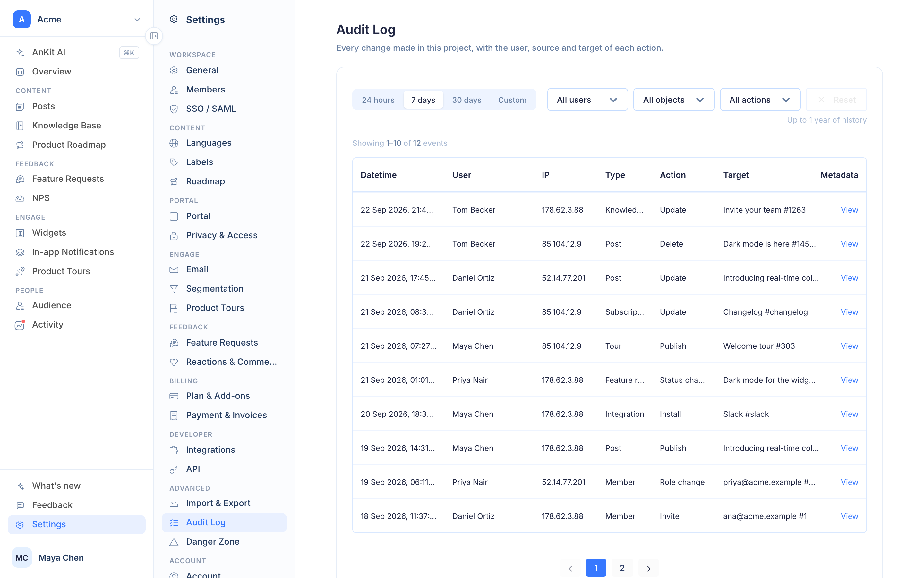This screenshot has height=578, width=924.
Task: Click the Knowledge Base book icon
Action: [20, 125]
